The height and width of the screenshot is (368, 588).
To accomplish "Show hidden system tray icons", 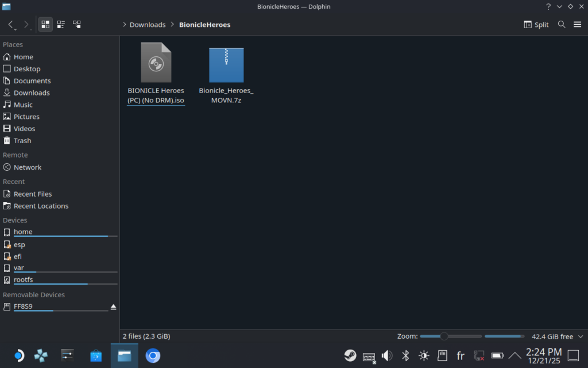I will click(515, 355).
